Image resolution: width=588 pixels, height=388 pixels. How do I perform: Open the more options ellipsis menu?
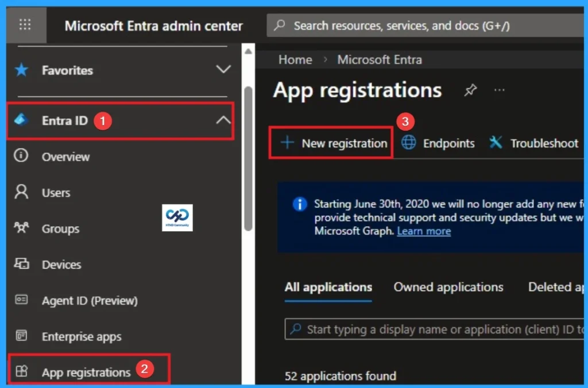pos(499,90)
